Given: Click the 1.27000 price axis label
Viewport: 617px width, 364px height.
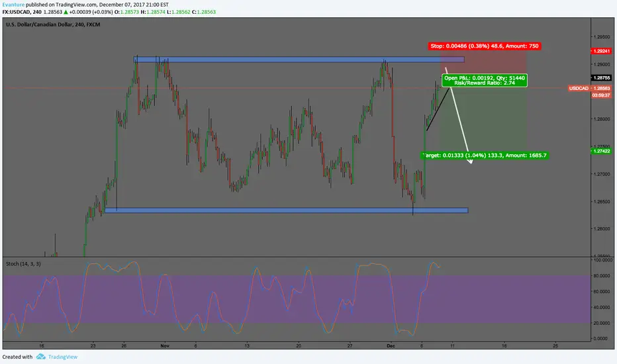Looking at the screenshot, I should (602, 174).
